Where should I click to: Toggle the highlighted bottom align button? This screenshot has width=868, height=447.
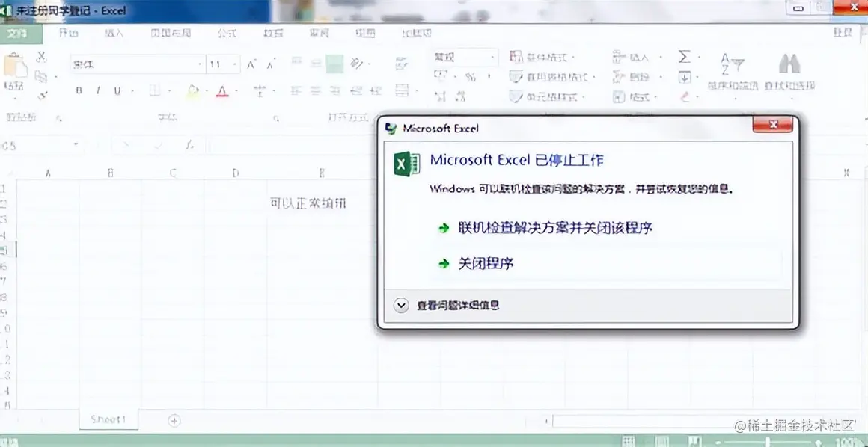pyautogui.click(x=335, y=64)
